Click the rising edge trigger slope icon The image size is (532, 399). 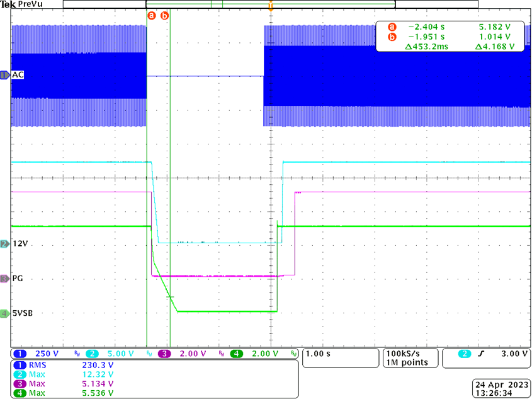(x=481, y=354)
